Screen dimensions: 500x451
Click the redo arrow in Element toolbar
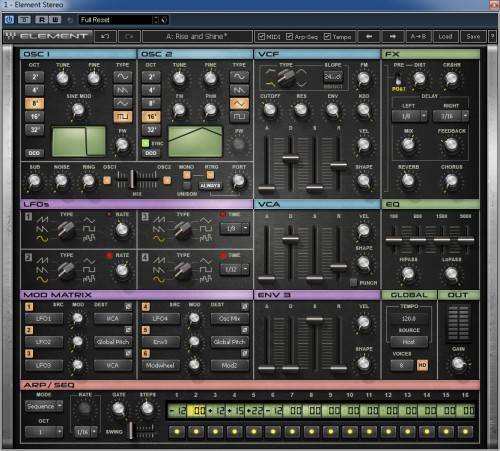tap(129, 36)
